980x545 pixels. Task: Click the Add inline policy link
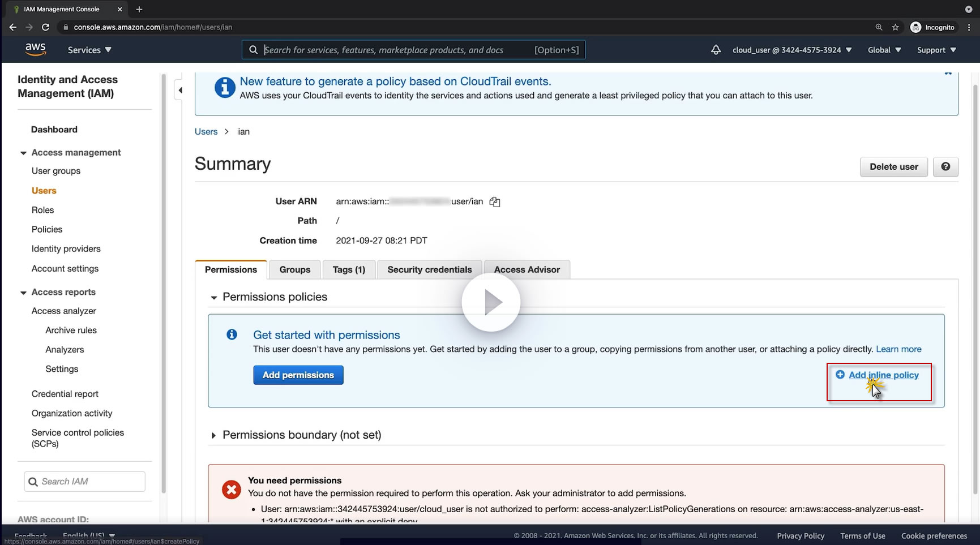tap(883, 375)
